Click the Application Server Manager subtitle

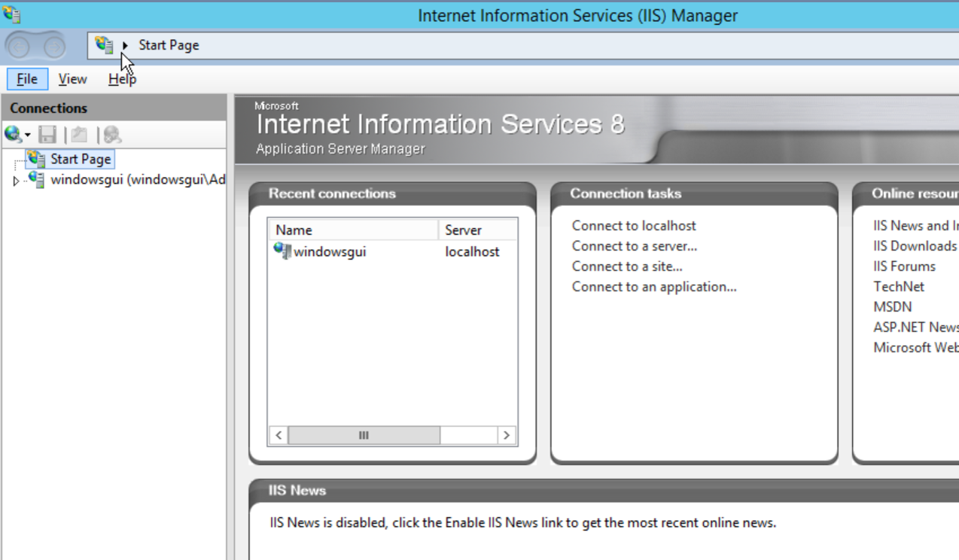[340, 149]
